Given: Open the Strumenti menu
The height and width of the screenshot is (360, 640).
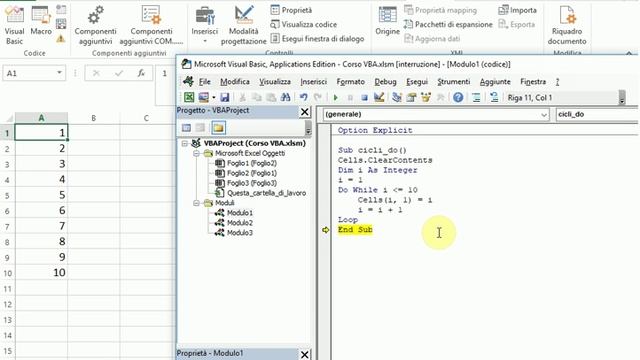Looking at the screenshot, I should click(x=453, y=82).
